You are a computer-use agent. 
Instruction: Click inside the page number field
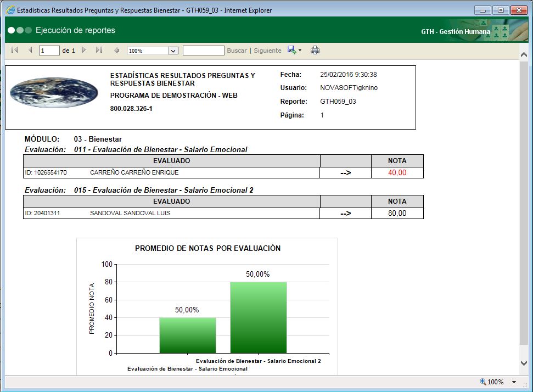click(x=48, y=50)
